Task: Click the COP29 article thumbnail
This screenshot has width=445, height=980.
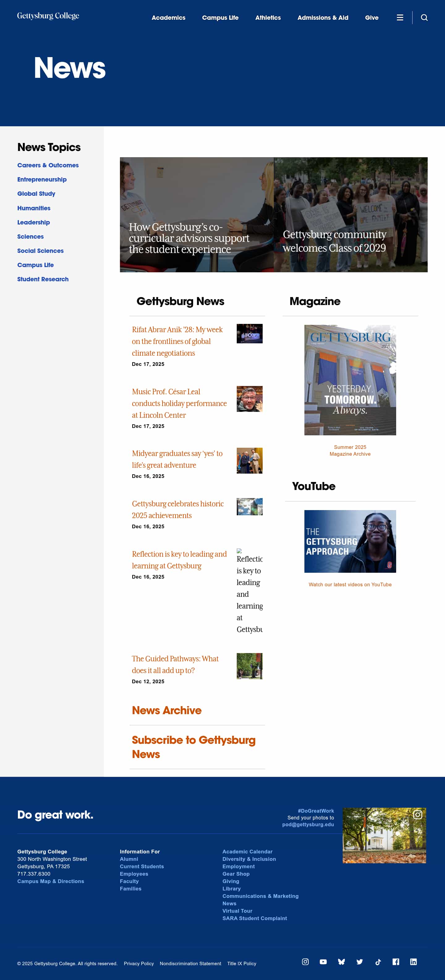Action: point(249,334)
